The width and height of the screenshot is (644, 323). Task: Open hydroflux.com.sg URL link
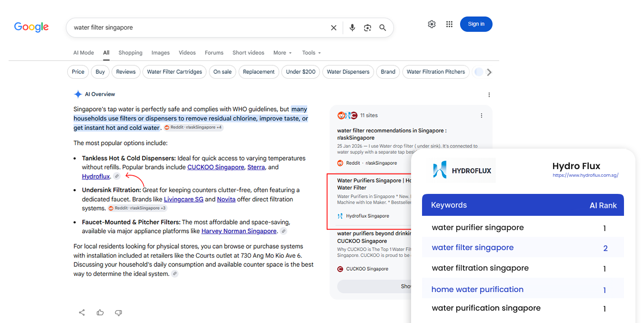[585, 175]
